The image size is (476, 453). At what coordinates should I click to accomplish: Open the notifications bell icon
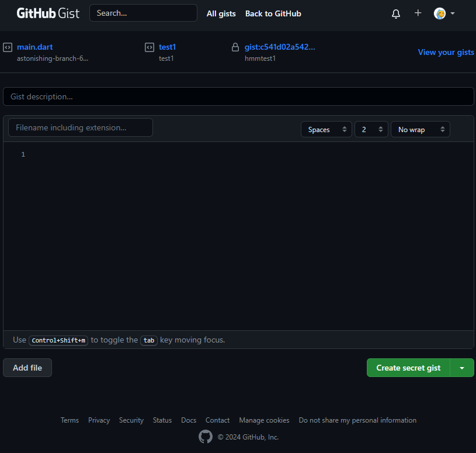pyautogui.click(x=396, y=13)
